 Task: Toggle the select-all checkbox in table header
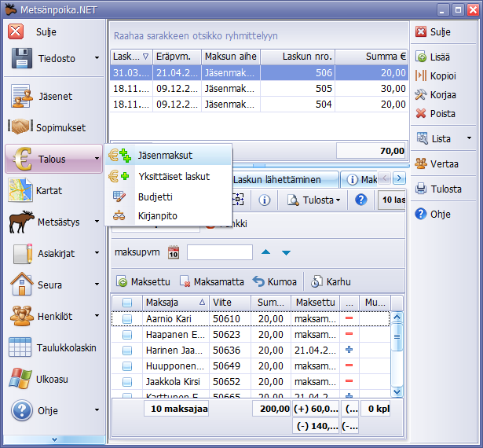[127, 303]
